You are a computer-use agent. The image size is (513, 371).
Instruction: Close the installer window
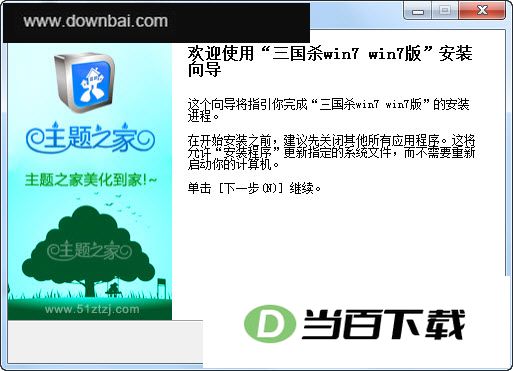pyautogui.click(x=482, y=10)
